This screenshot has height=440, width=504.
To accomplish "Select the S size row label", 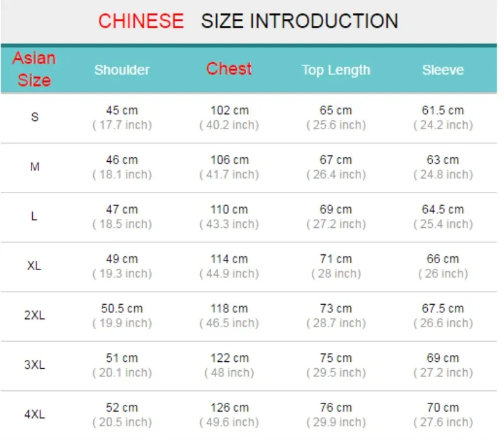I will pos(35,117).
